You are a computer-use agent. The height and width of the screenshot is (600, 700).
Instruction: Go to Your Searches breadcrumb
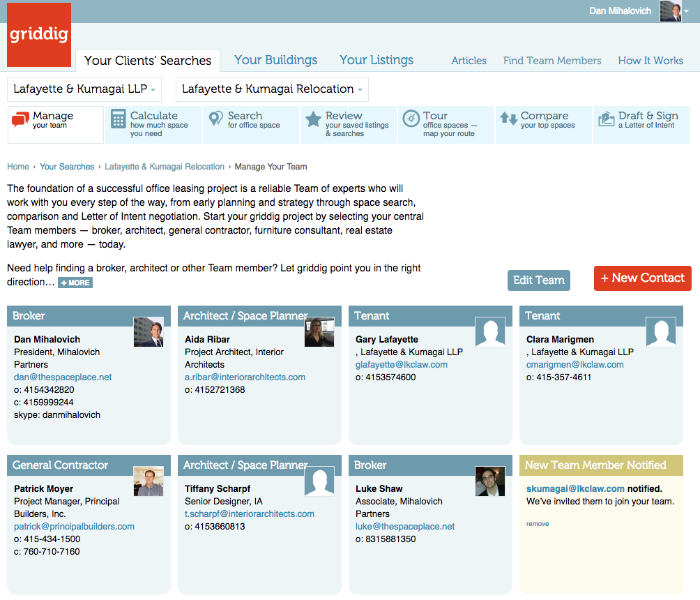tap(67, 167)
